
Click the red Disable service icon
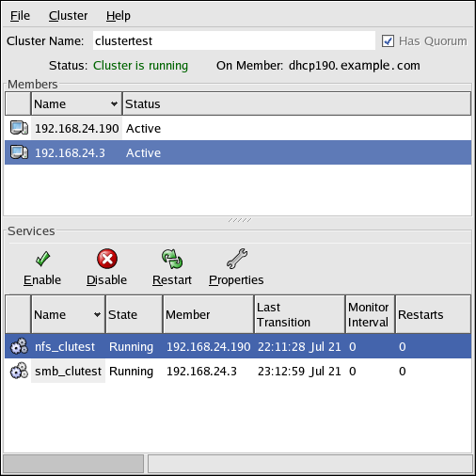[x=107, y=259]
